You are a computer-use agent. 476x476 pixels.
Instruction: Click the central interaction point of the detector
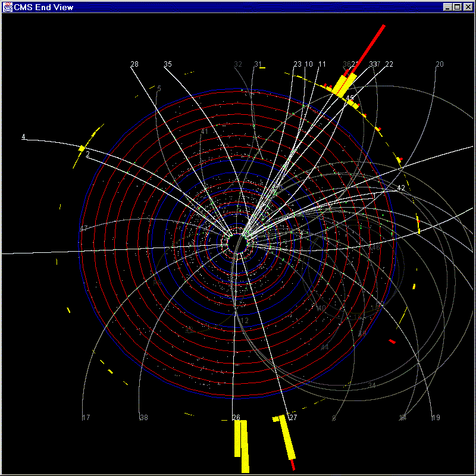pos(237,243)
